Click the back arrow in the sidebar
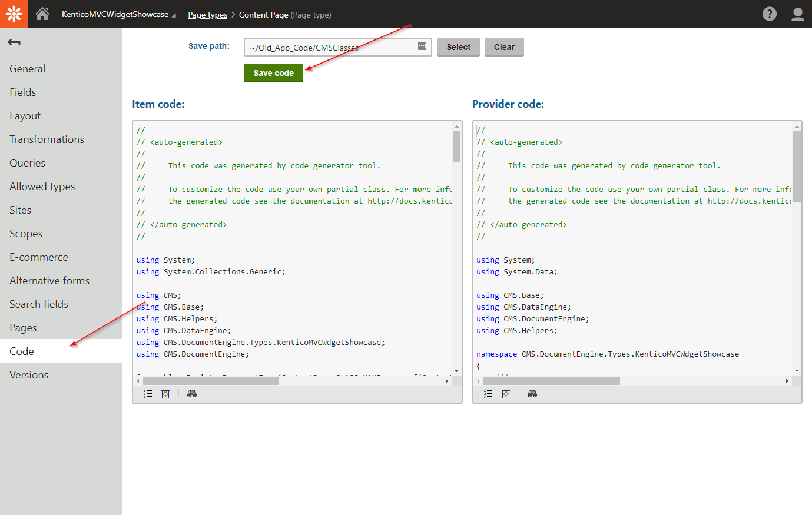Image resolution: width=812 pixels, height=515 pixels. tap(14, 42)
